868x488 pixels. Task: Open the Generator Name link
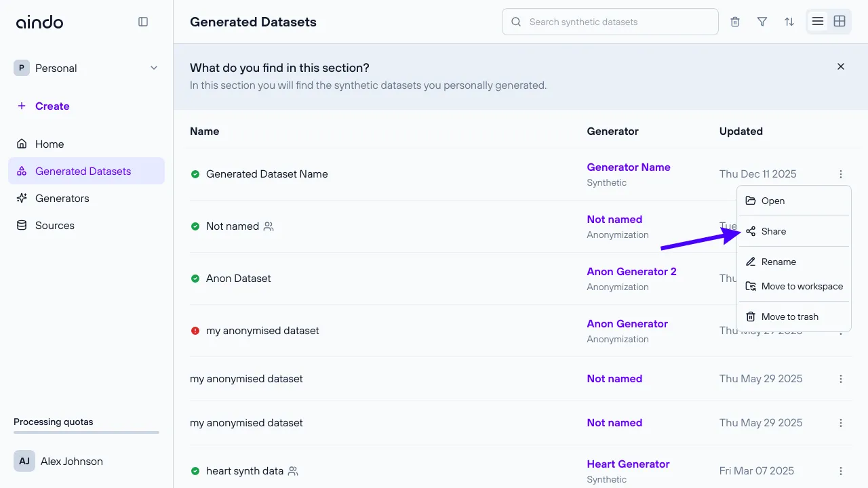(x=629, y=167)
